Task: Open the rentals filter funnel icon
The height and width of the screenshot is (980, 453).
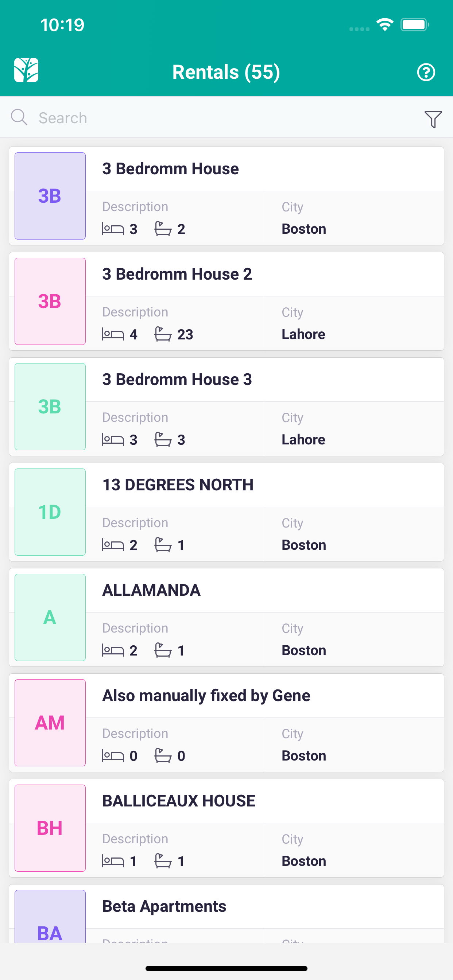Action: tap(433, 119)
